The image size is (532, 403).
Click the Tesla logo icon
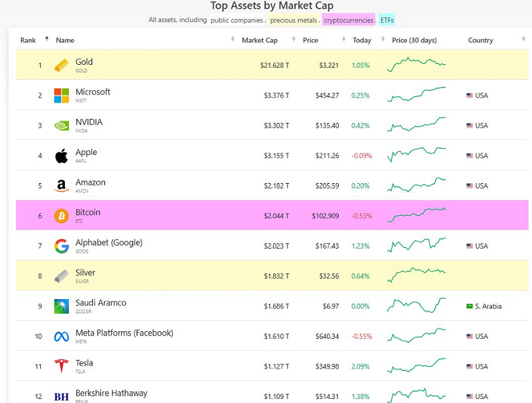(x=61, y=366)
